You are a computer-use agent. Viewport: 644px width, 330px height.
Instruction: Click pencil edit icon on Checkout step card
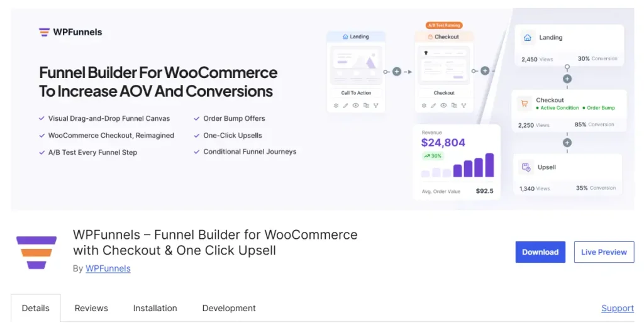click(433, 106)
